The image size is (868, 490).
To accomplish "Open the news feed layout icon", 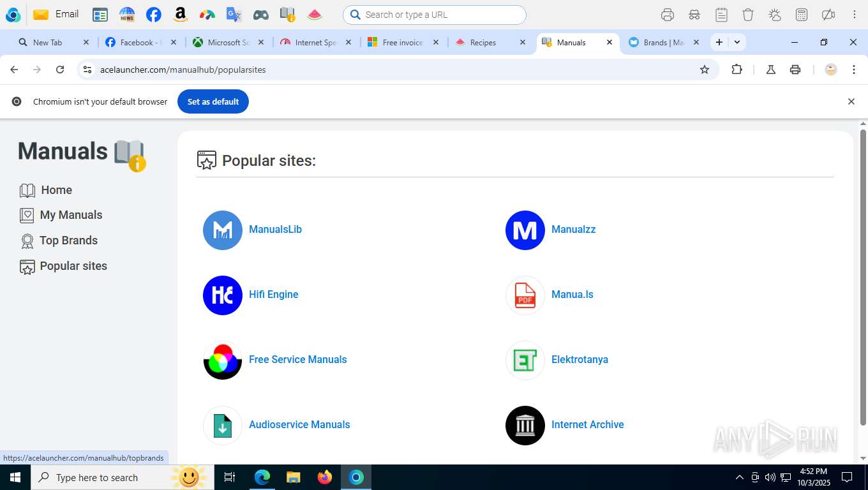I will 100,15.
